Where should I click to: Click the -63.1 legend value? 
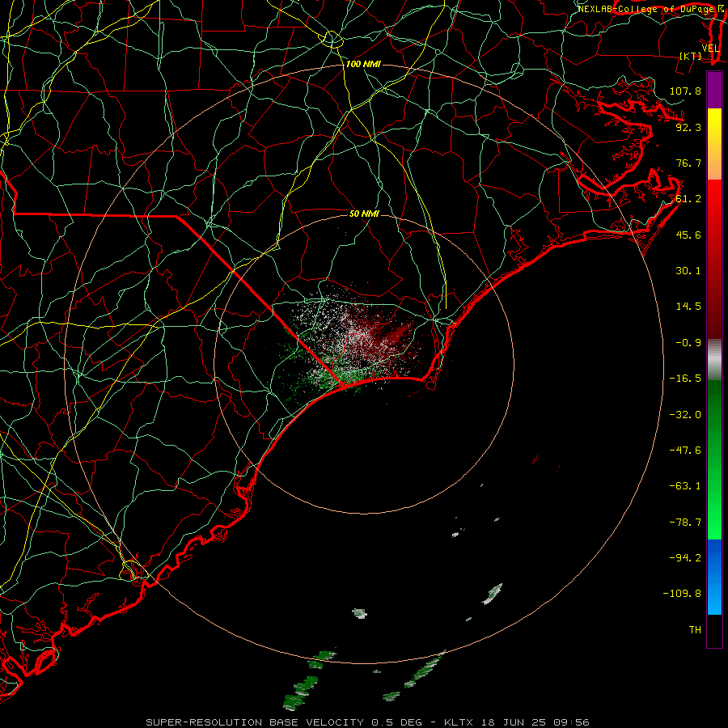pyautogui.click(x=685, y=486)
